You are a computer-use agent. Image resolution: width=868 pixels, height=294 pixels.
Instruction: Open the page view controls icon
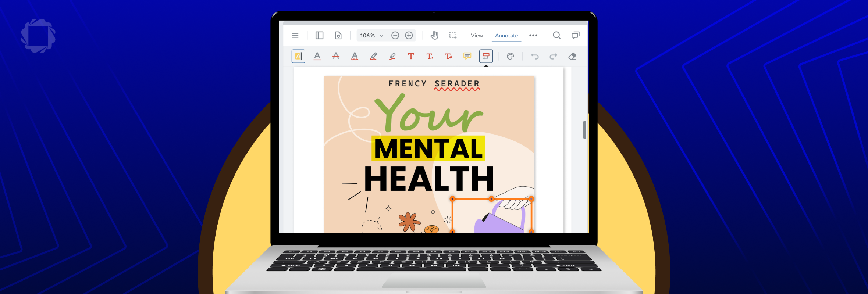click(x=338, y=36)
